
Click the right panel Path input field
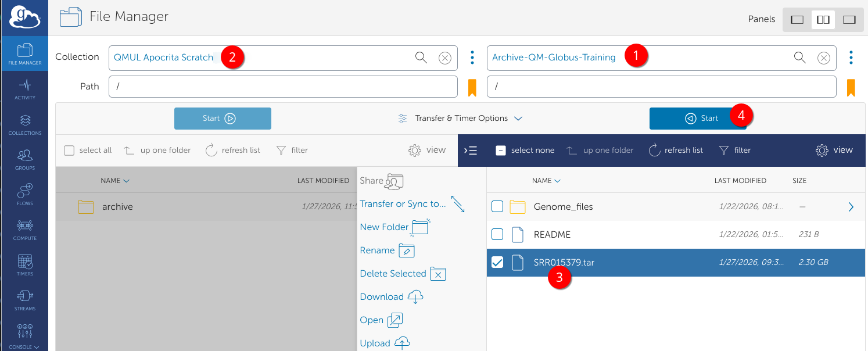(x=661, y=87)
